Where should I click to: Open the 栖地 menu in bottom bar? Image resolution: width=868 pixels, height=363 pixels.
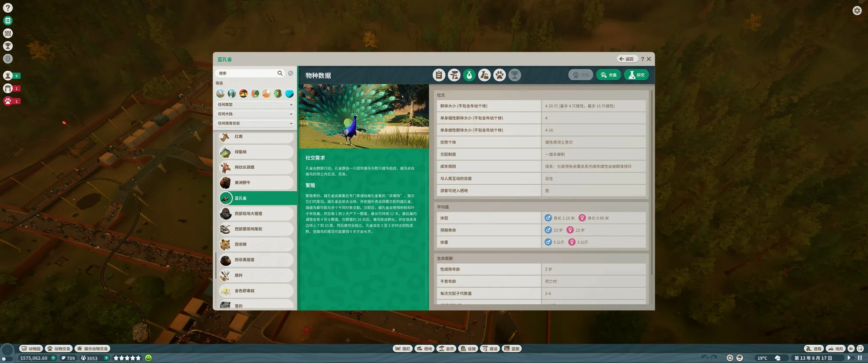(x=424, y=349)
